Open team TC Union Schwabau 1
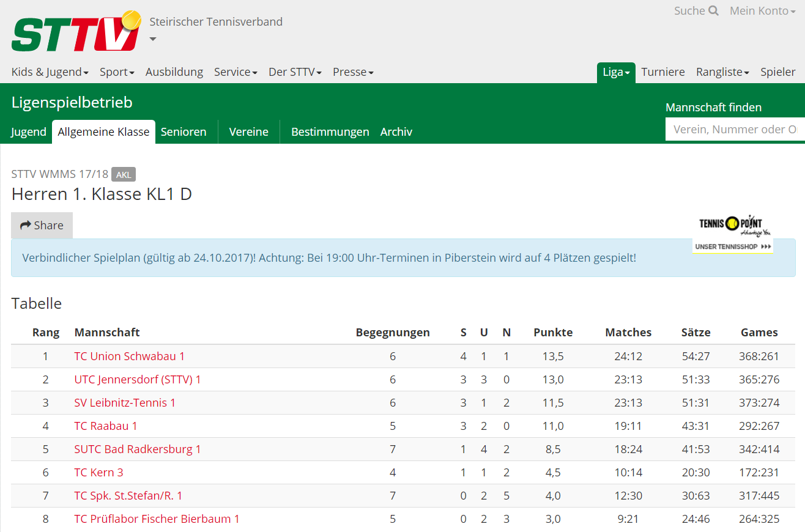805x532 pixels. (130, 357)
